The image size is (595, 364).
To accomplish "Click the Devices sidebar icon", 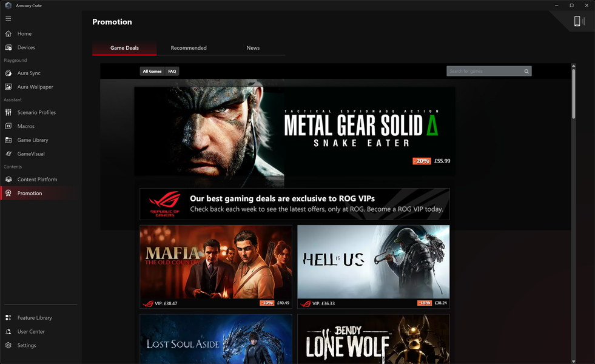I will pos(8,47).
